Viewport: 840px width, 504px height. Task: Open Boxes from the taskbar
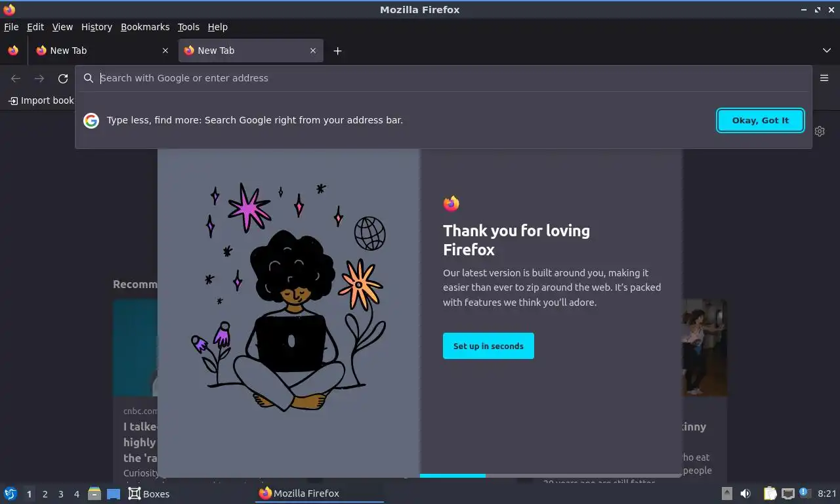point(149,493)
